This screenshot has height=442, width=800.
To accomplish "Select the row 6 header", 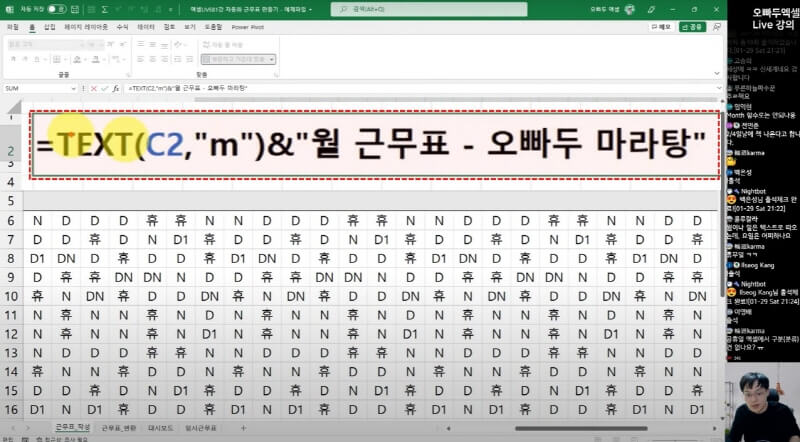I will pos(11,220).
